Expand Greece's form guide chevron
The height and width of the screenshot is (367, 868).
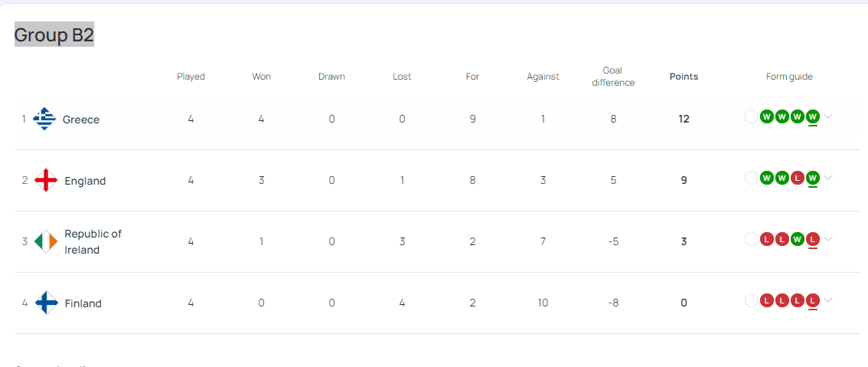829,116
